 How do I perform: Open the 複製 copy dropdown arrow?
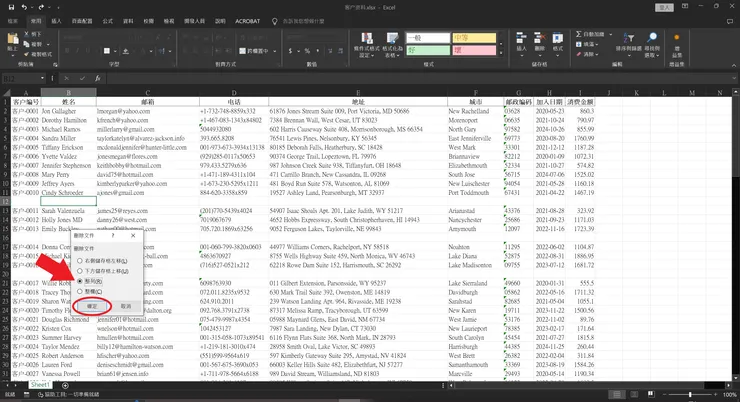[48, 44]
